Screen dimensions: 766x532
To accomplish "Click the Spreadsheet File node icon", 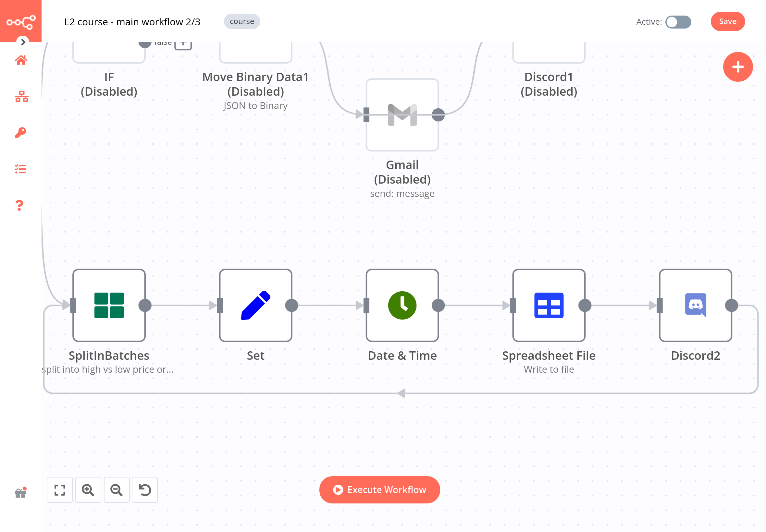I will pos(548,305).
